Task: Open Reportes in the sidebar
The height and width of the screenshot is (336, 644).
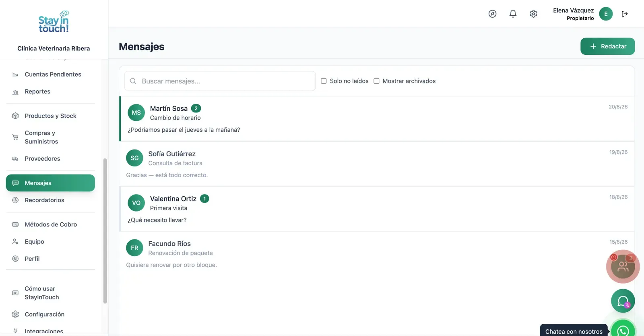Action: tap(50, 91)
